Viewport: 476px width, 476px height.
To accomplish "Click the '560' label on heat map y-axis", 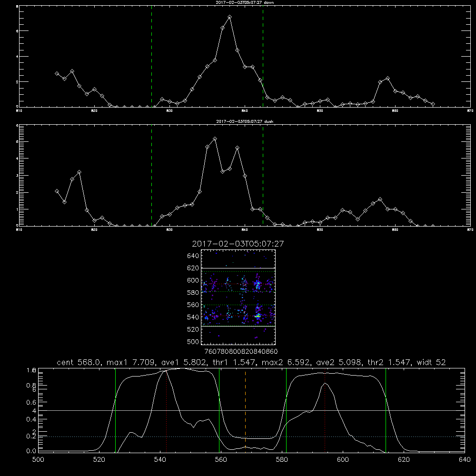I will [x=193, y=305].
